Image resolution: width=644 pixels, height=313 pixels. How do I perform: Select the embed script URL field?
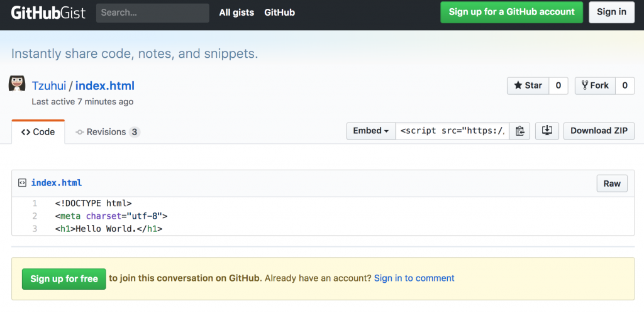[452, 131]
